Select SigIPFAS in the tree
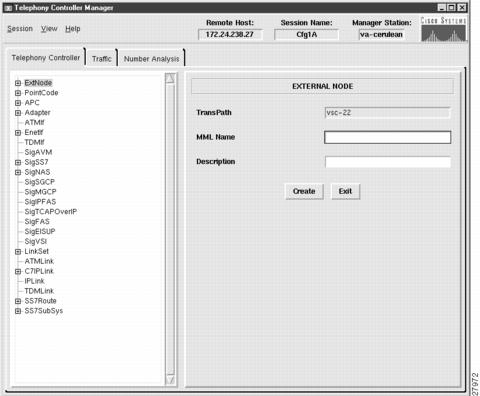This screenshot has height=396, width=480. click(x=40, y=202)
